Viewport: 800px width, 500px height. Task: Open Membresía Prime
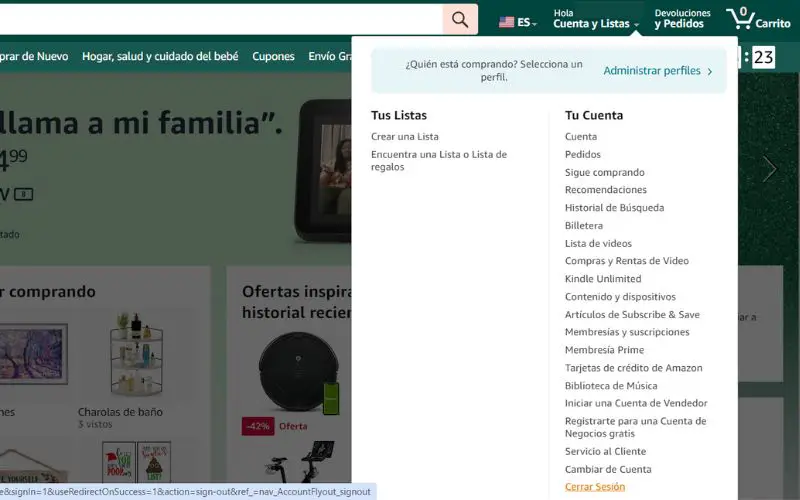point(604,350)
